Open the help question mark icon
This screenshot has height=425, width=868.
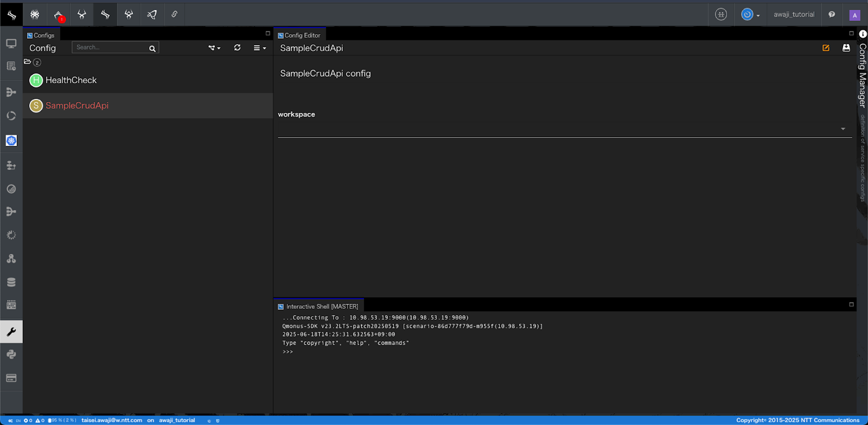coord(831,14)
